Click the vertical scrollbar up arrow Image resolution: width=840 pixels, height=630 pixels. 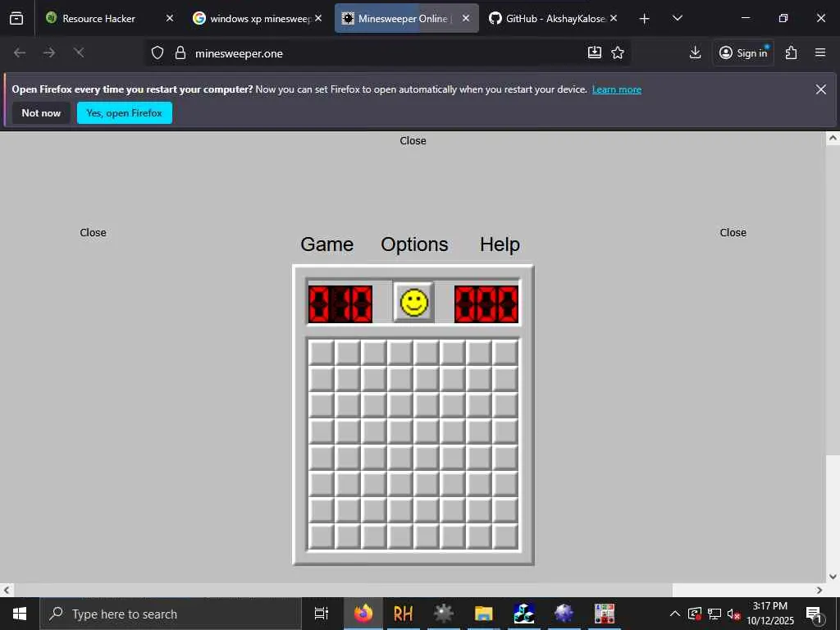point(833,138)
